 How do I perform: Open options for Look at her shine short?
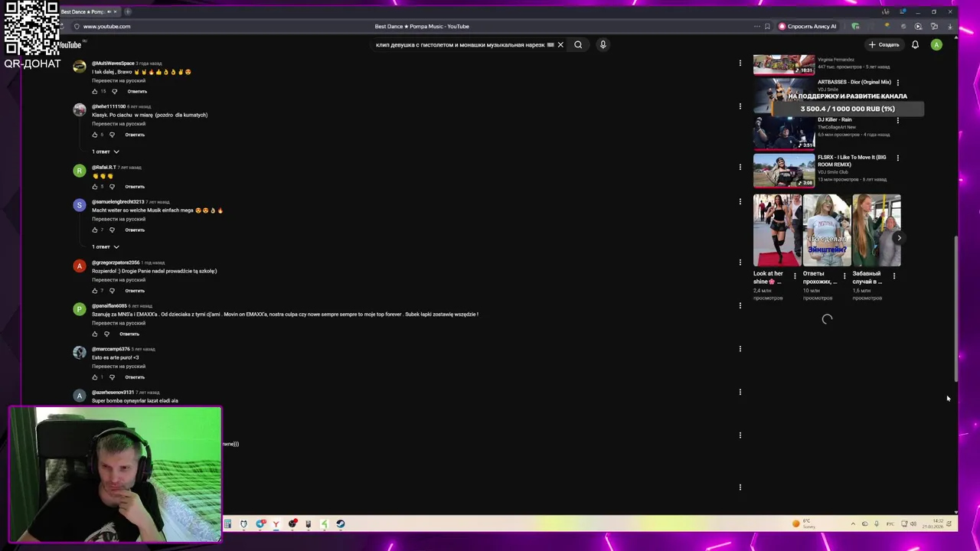tap(795, 275)
